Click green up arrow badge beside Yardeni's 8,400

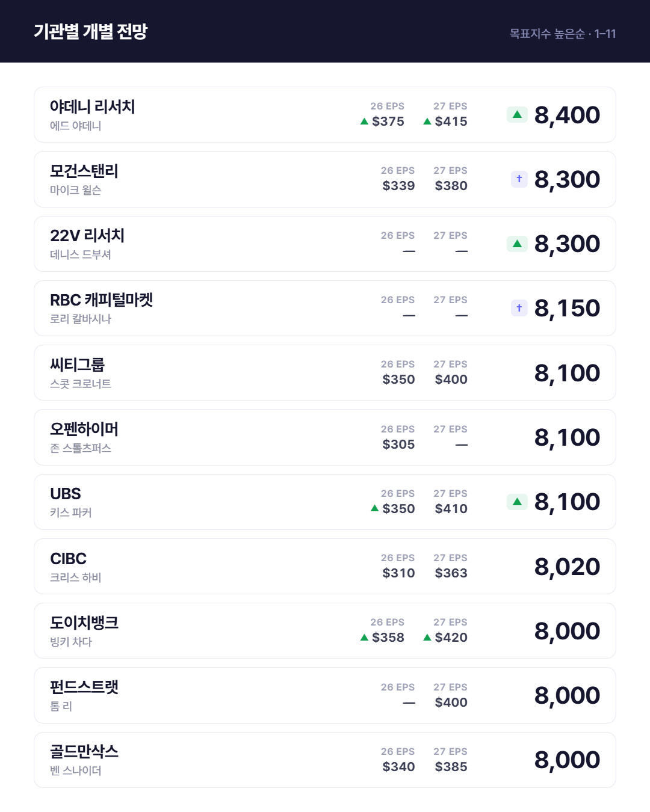[x=517, y=114]
